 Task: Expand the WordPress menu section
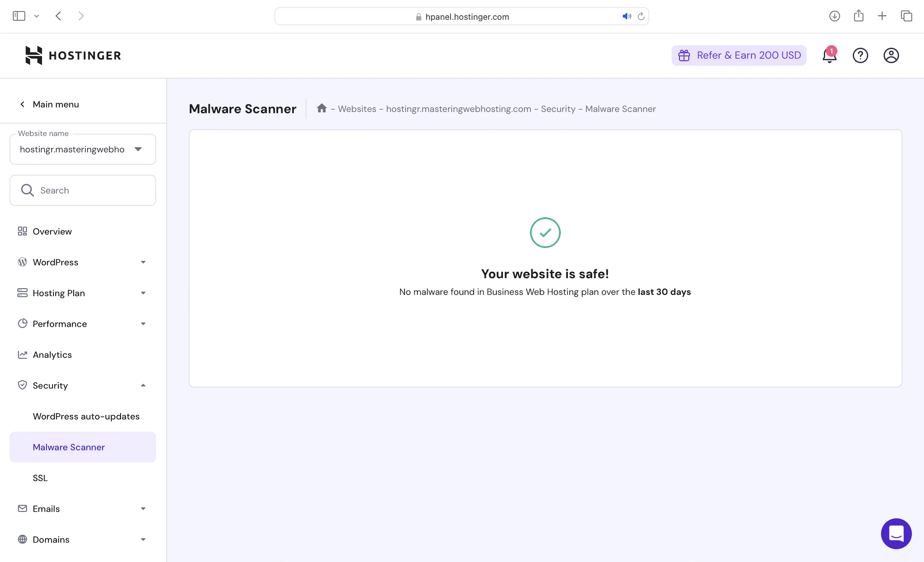coord(82,262)
